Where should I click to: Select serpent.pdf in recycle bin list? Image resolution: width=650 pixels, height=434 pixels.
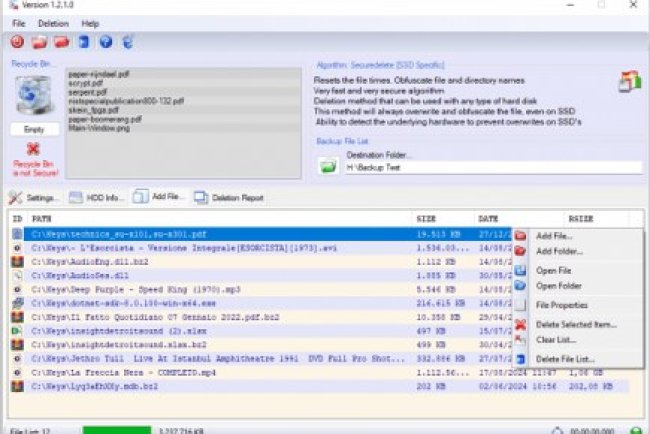pyautogui.click(x=183, y=92)
